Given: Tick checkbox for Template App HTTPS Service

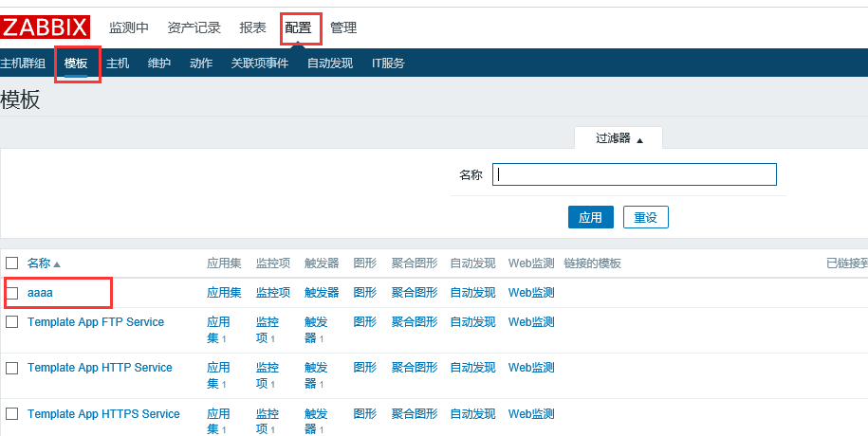Looking at the screenshot, I should point(12,414).
